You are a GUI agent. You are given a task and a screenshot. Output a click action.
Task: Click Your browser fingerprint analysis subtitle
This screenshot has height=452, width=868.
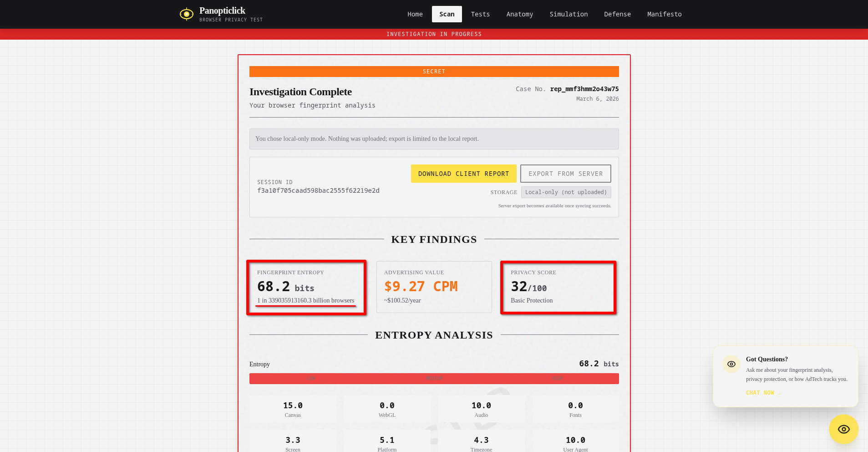312,105
